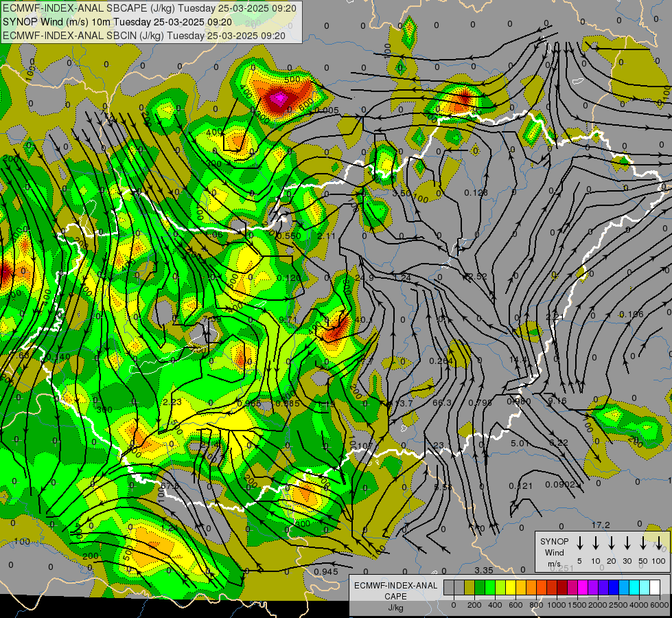The width and height of the screenshot is (672, 618).
Task: Select the bright green CAPE legend swatch
Action: coord(490,587)
